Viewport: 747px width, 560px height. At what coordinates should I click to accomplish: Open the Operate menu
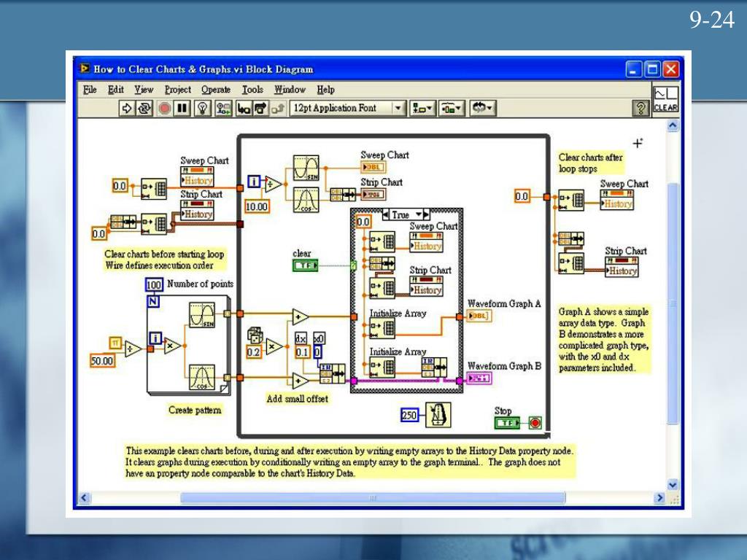215,90
